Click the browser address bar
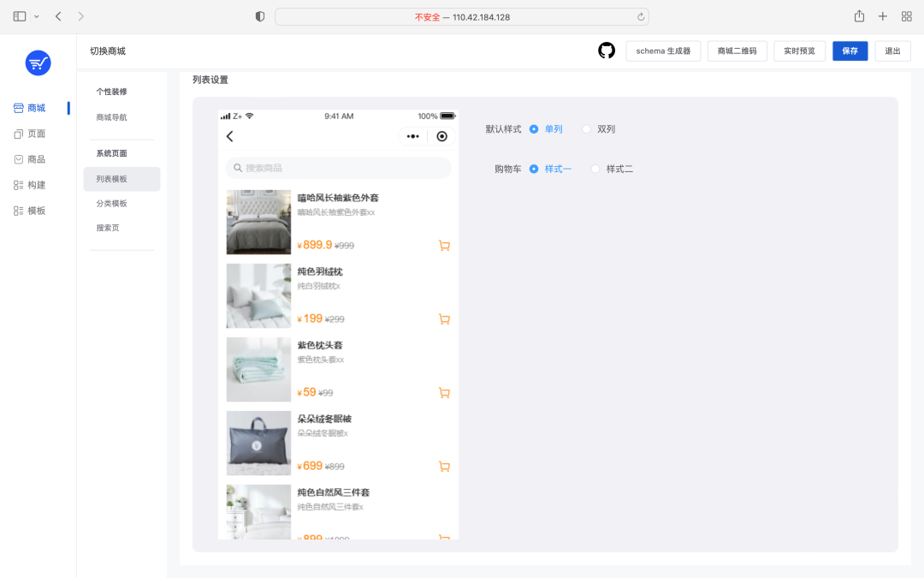This screenshot has height=578, width=924. 462,17
